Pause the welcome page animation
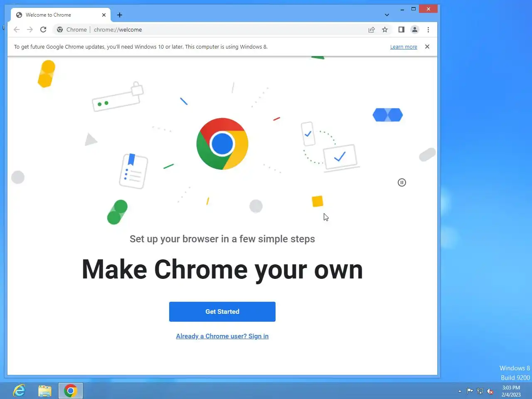 [401, 182]
